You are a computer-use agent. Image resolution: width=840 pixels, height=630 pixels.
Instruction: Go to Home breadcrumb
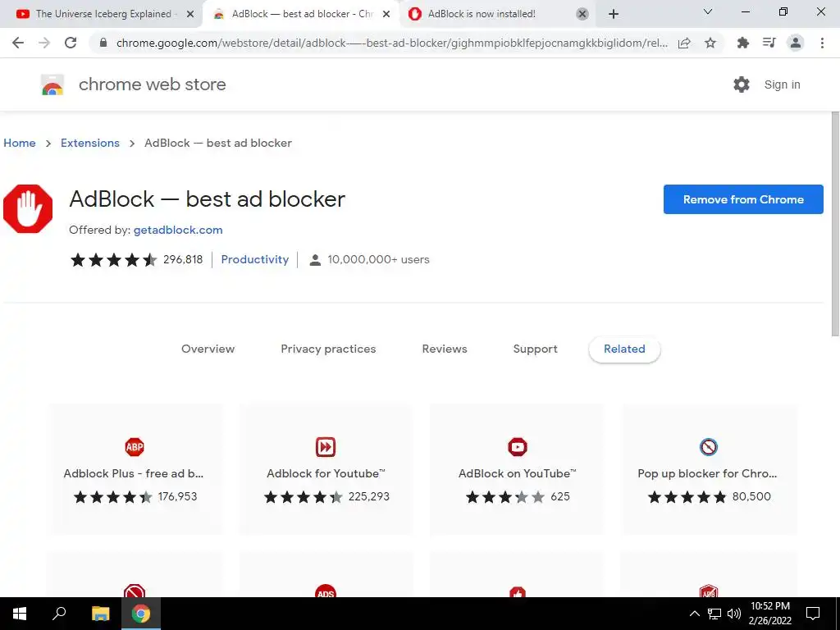click(x=20, y=143)
